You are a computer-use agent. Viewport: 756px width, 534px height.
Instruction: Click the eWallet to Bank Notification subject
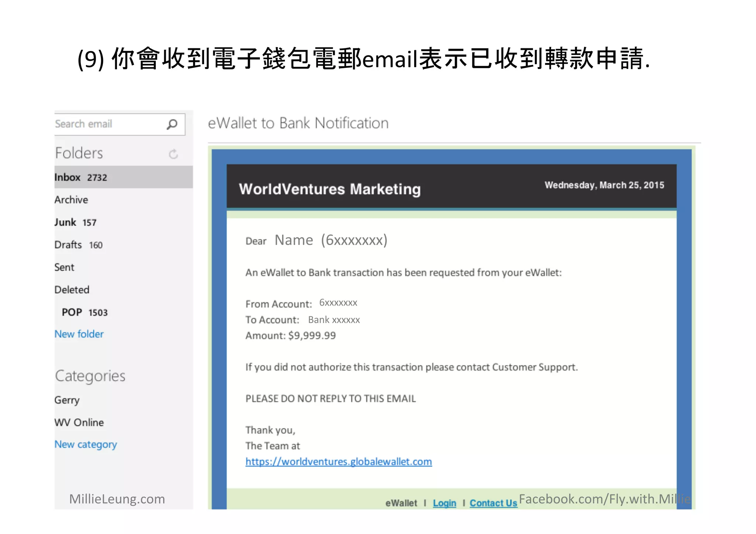click(298, 123)
